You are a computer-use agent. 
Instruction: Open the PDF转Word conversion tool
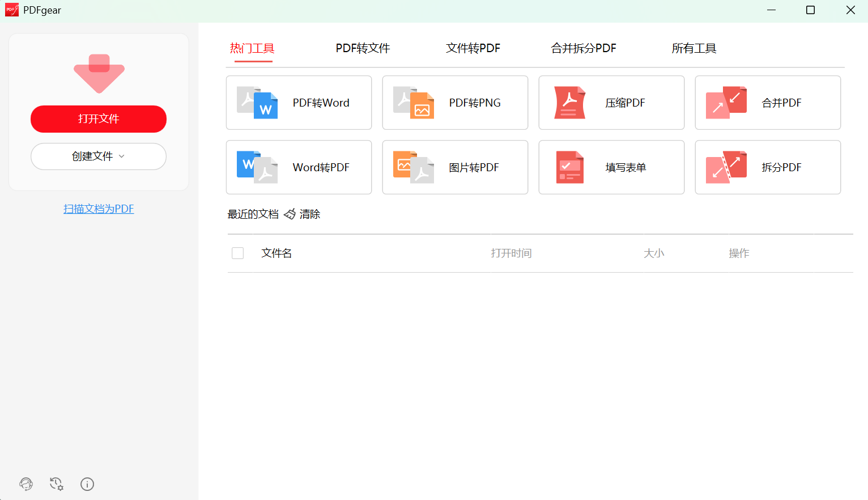pos(299,103)
